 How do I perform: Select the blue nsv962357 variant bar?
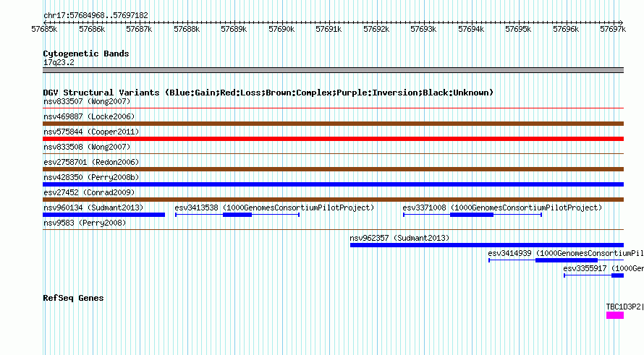(x=487, y=245)
